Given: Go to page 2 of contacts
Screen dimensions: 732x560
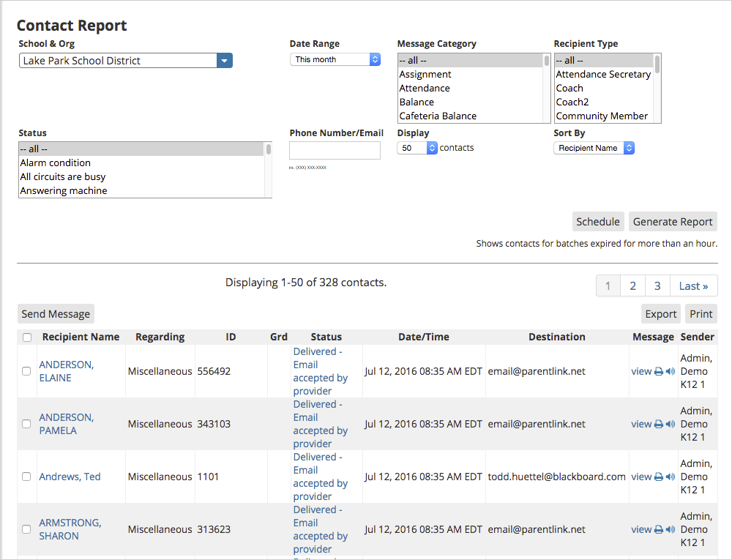Looking at the screenshot, I should 632,285.
